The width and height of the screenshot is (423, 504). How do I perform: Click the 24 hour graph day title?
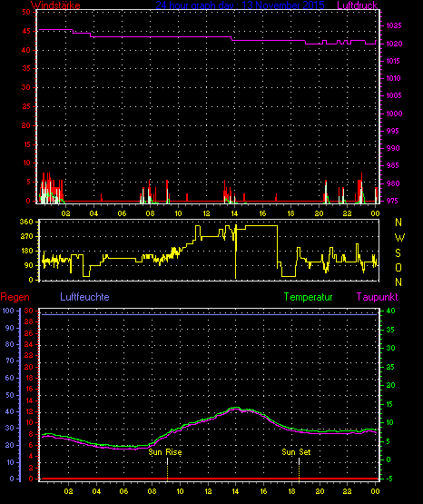pos(240,5)
